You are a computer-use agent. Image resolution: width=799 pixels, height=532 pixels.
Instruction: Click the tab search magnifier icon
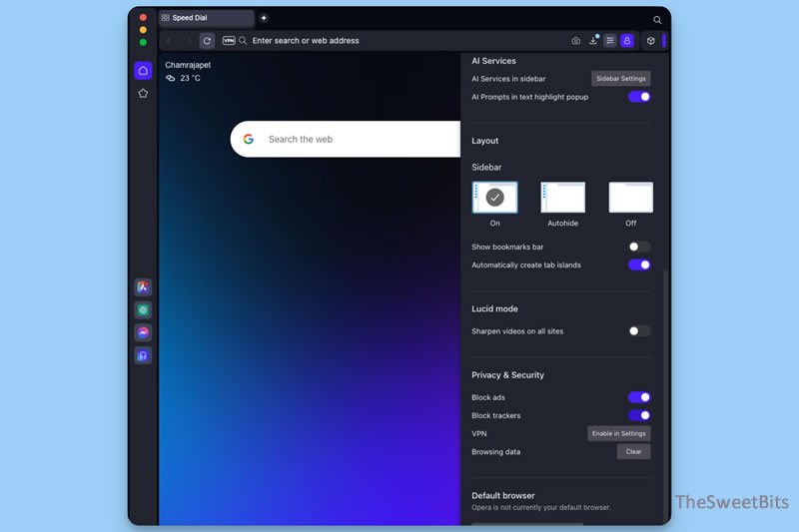pyautogui.click(x=657, y=20)
